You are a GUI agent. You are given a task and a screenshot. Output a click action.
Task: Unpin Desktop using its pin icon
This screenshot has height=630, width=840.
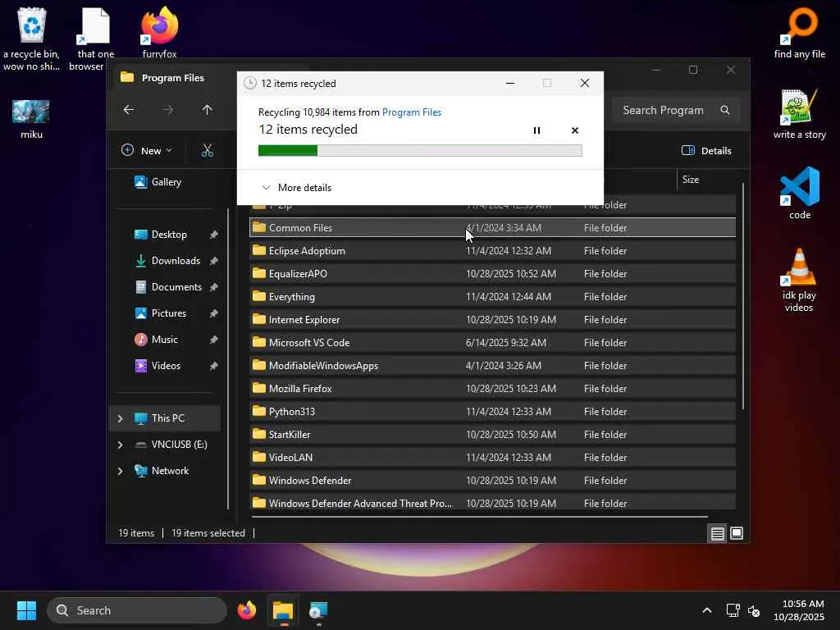tap(214, 235)
